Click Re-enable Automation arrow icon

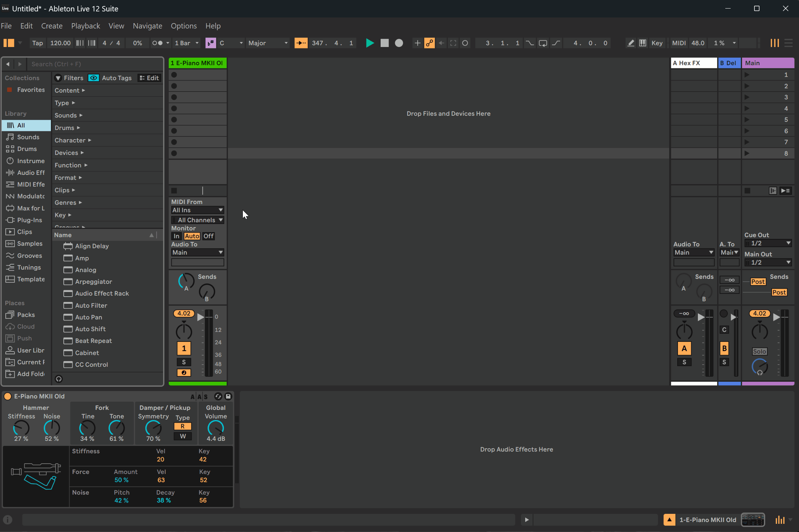pos(442,43)
